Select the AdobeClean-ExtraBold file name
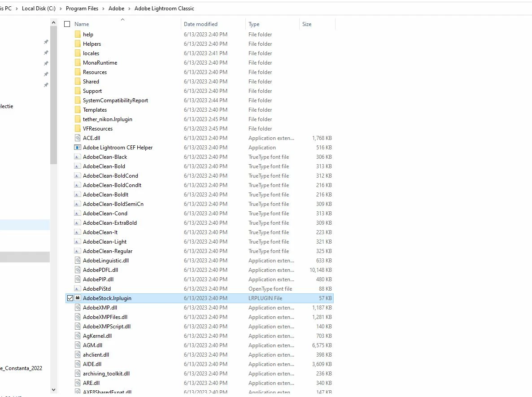This screenshot has width=532, height=397. click(110, 223)
